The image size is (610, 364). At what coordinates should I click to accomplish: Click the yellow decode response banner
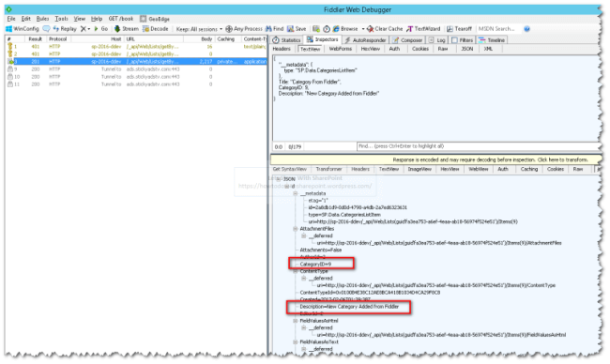coord(435,159)
